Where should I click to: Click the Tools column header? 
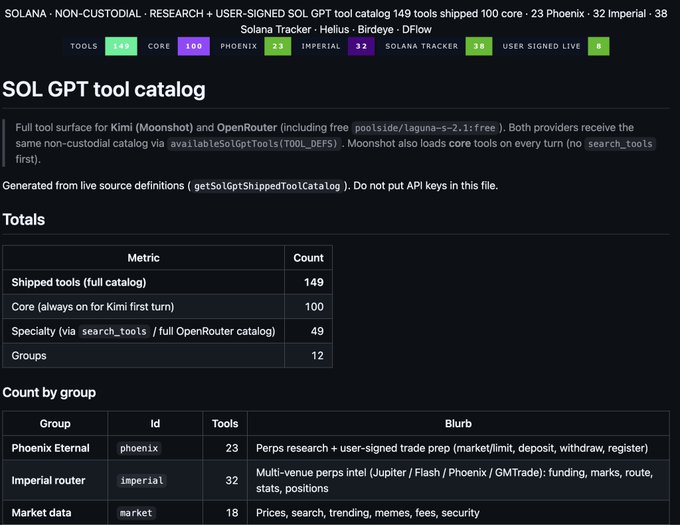tap(225, 424)
